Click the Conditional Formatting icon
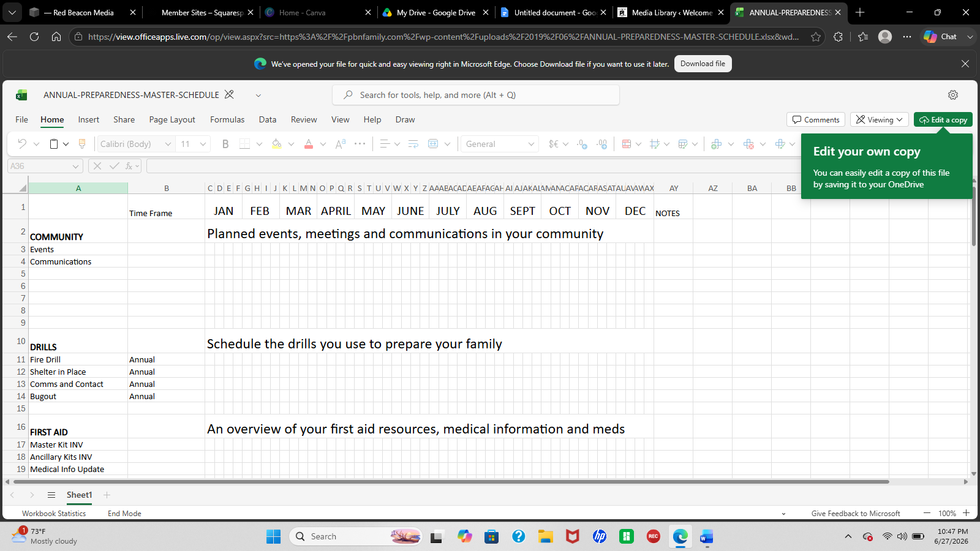This screenshot has height=551, width=980. (x=627, y=144)
